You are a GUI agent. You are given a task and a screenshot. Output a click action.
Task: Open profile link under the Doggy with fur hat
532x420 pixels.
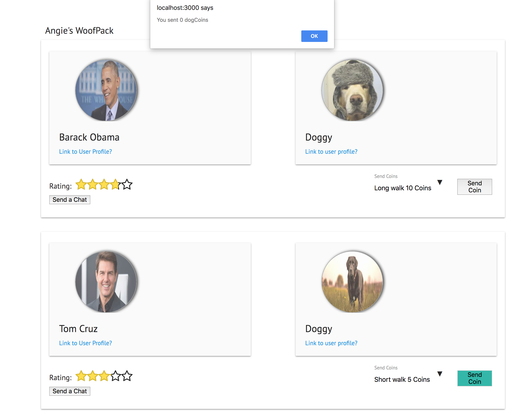[x=331, y=151]
